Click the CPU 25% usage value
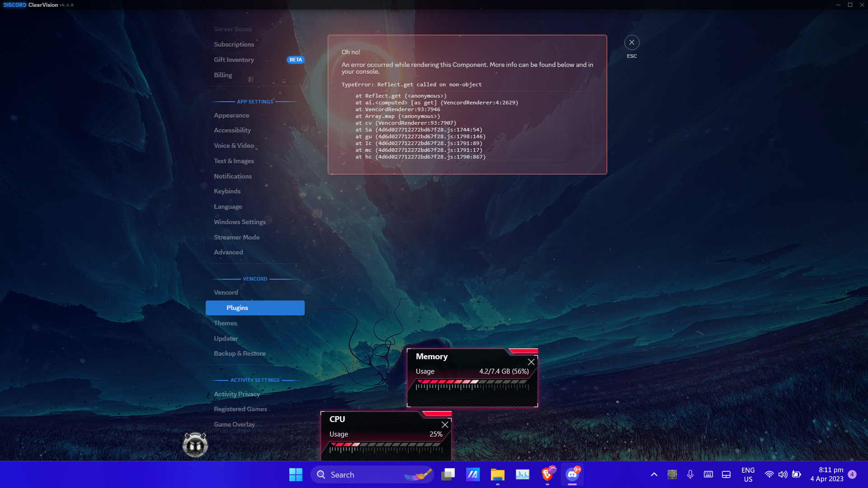The width and height of the screenshot is (868, 488). (x=436, y=434)
